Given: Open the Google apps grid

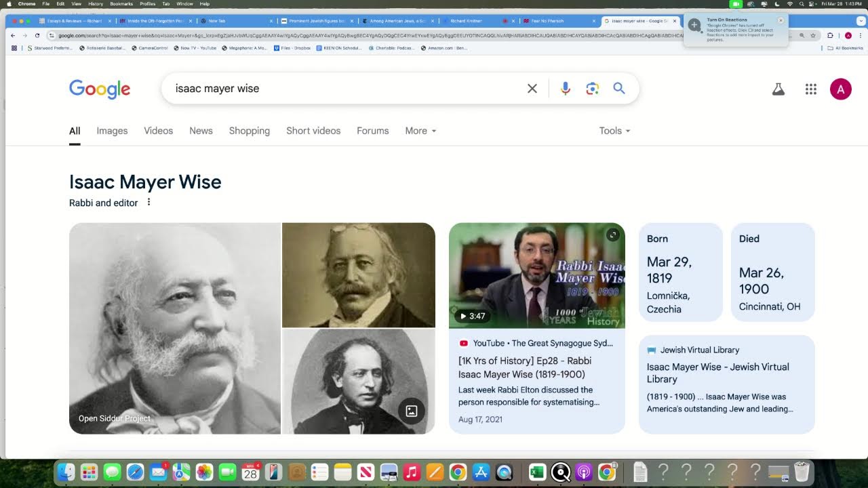Looking at the screenshot, I should click(x=810, y=89).
